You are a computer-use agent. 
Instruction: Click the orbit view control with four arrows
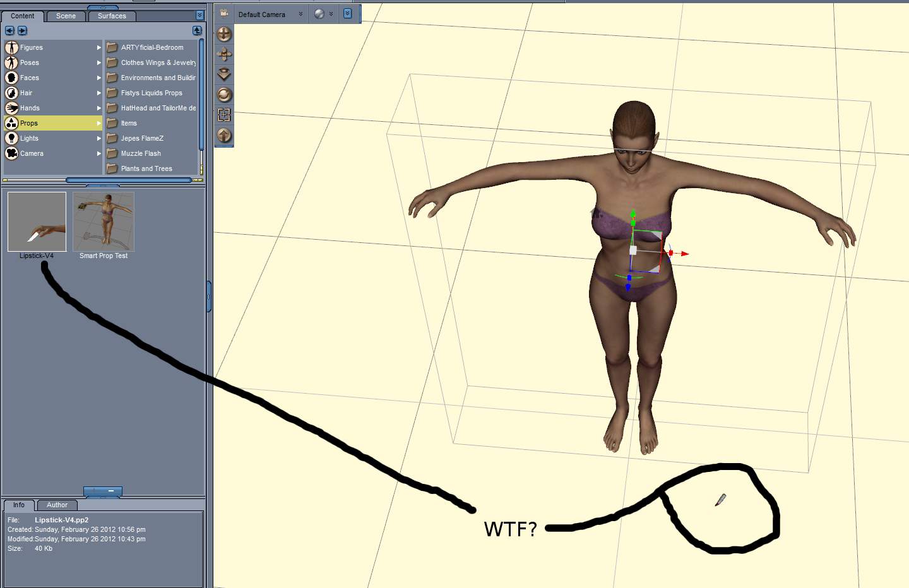(224, 34)
